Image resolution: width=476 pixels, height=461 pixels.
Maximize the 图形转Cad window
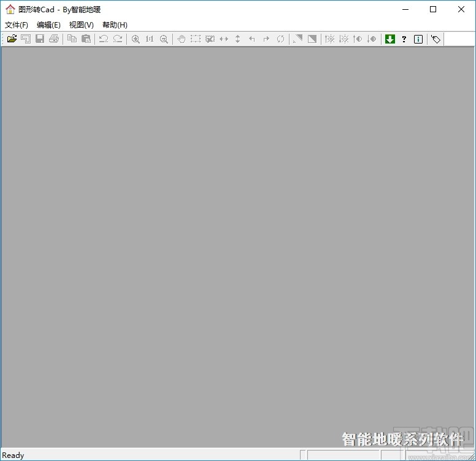tap(433, 9)
